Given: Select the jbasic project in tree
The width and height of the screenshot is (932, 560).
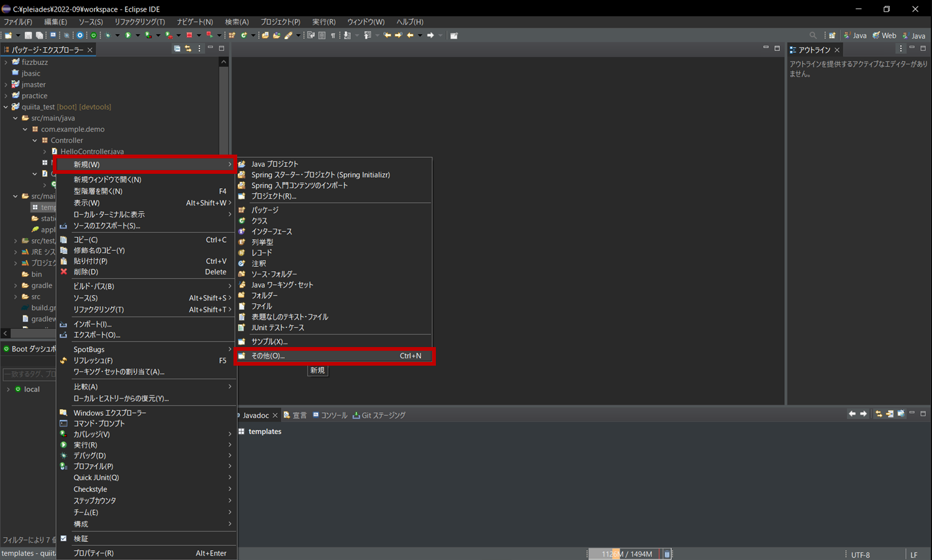Looking at the screenshot, I should [31, 73].
